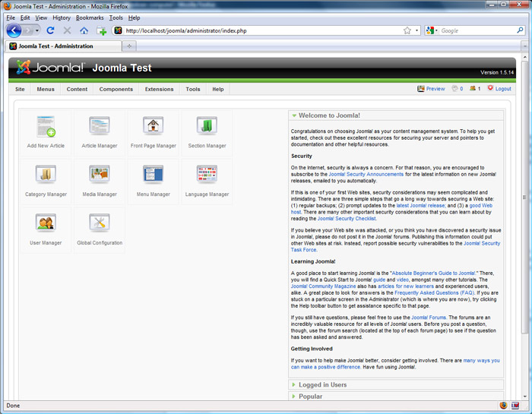Open the Global Configuration icon
This screenshot has height=414, width=532.
click(x=100, y=229)
